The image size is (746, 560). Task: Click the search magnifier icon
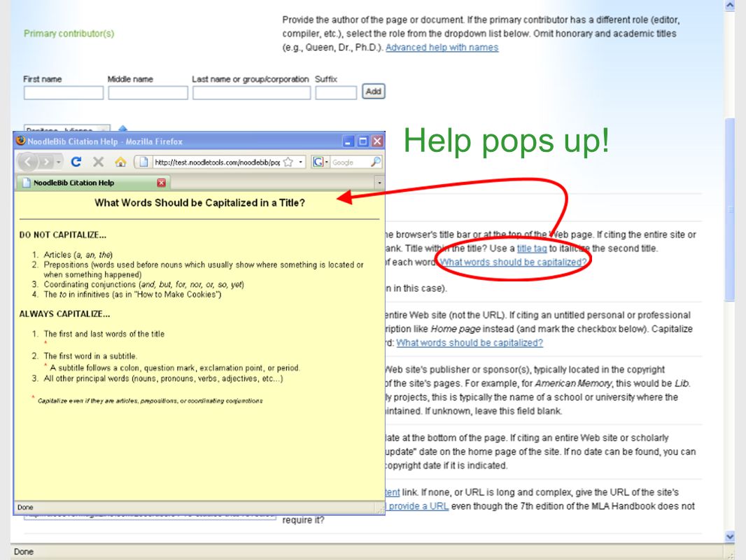pyautogui.click(x=375, y=162)
